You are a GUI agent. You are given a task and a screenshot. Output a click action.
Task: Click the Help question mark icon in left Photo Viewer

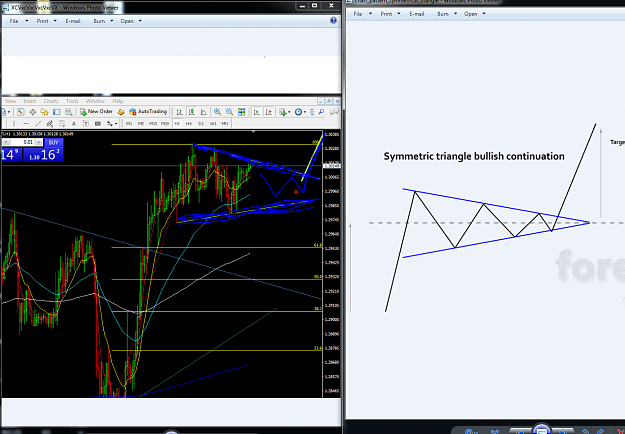(333, 20)
